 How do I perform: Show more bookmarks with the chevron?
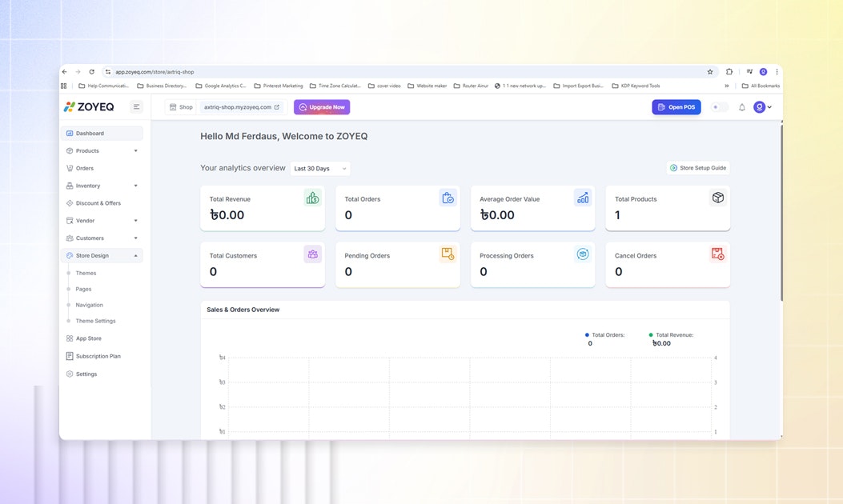pos(726,86)
